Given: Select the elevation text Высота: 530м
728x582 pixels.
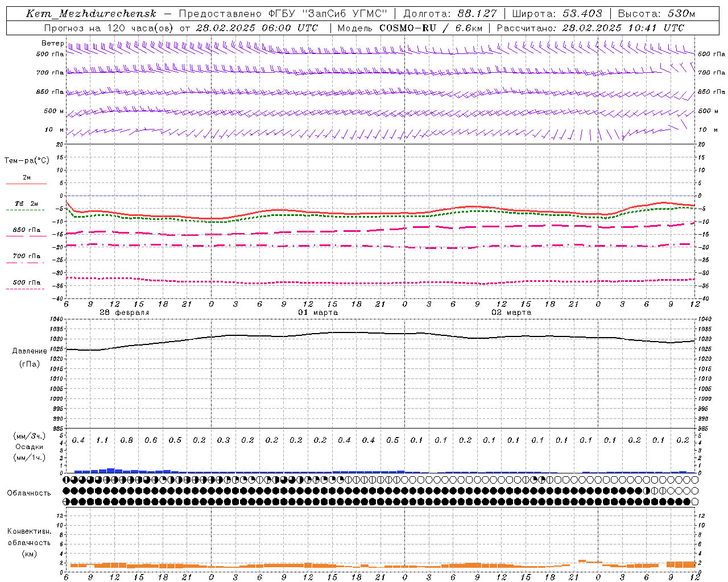Looking at the screenshot, I should tap(657, 14).
